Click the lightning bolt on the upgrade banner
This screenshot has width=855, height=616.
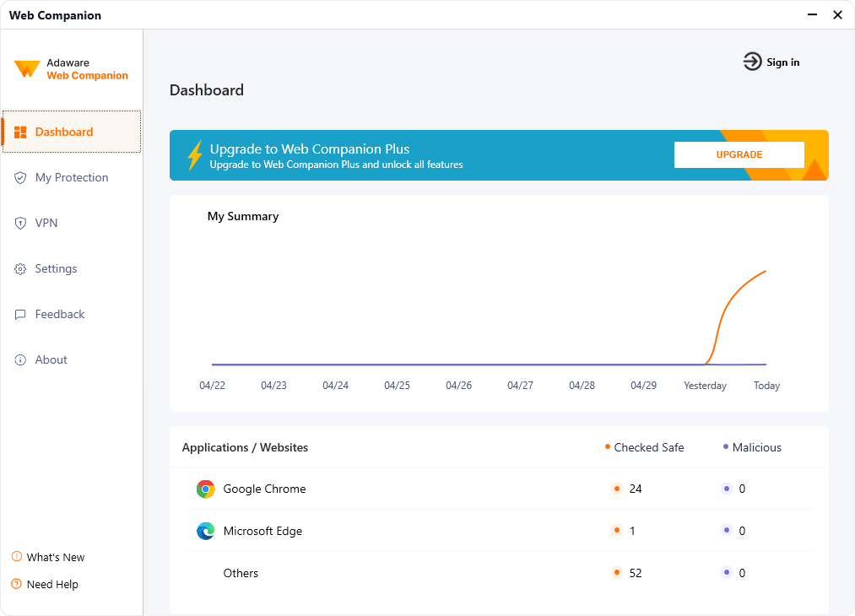(x=193, y=155)
